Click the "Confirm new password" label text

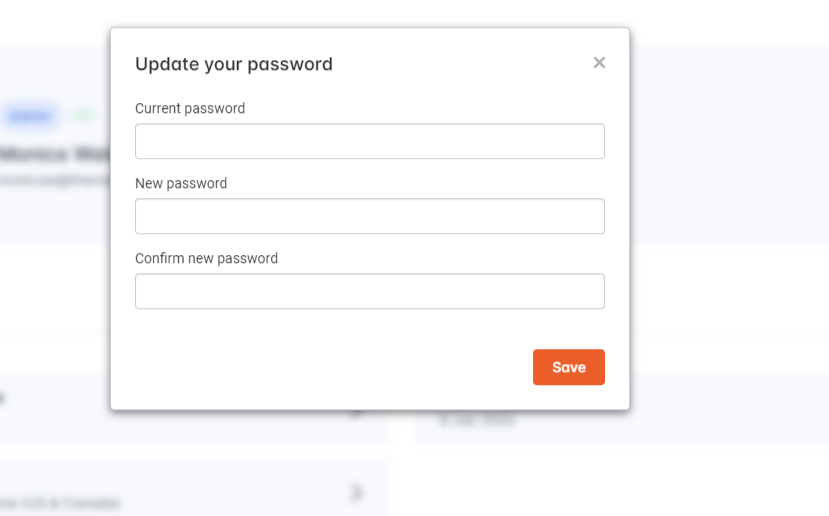coord(206,258)
